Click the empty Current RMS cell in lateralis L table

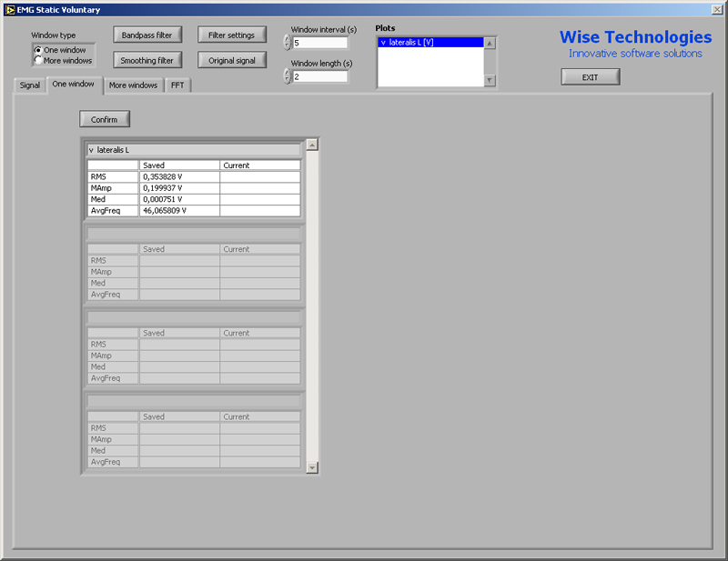point(260,176)
